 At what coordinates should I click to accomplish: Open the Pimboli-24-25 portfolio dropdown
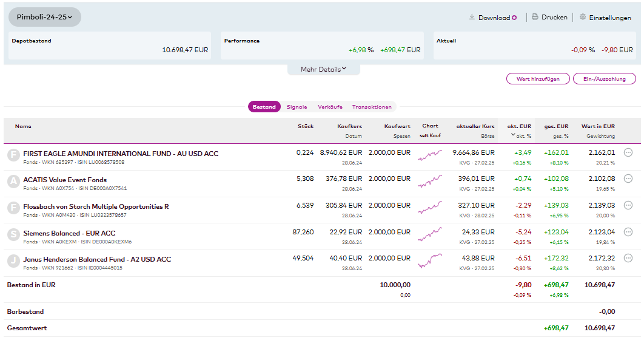45,17
